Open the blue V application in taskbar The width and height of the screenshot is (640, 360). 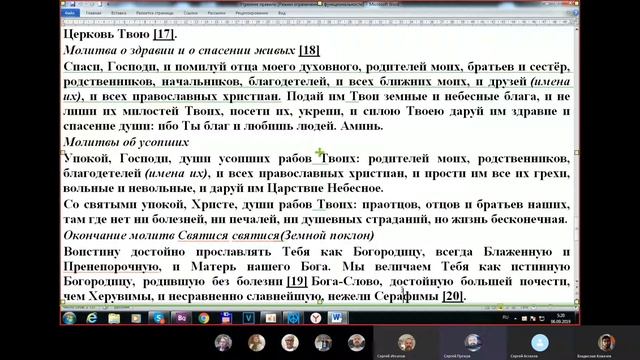248,318
